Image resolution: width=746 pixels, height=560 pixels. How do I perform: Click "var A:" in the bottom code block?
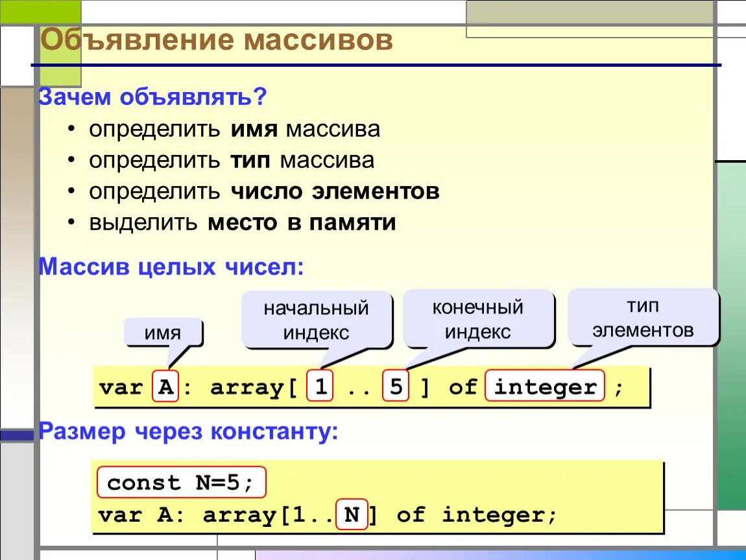tap(141, 515)
